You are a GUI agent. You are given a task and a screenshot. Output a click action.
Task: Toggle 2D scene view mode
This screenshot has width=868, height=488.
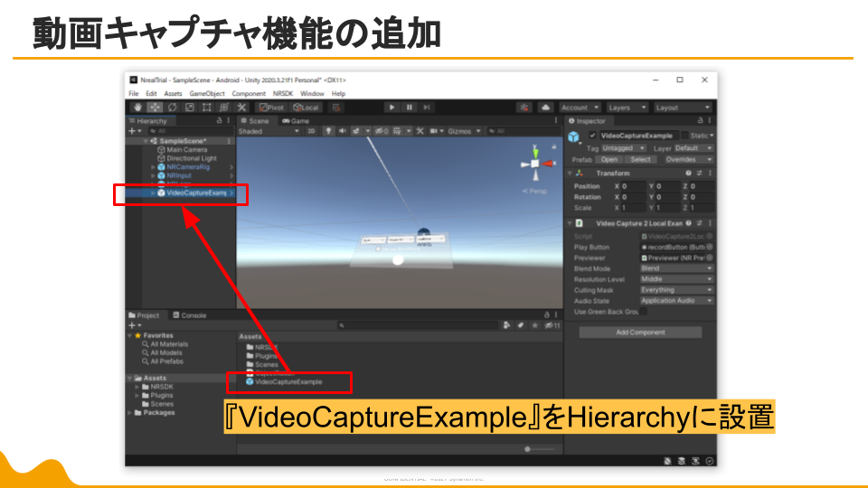(x=311, y=131)
